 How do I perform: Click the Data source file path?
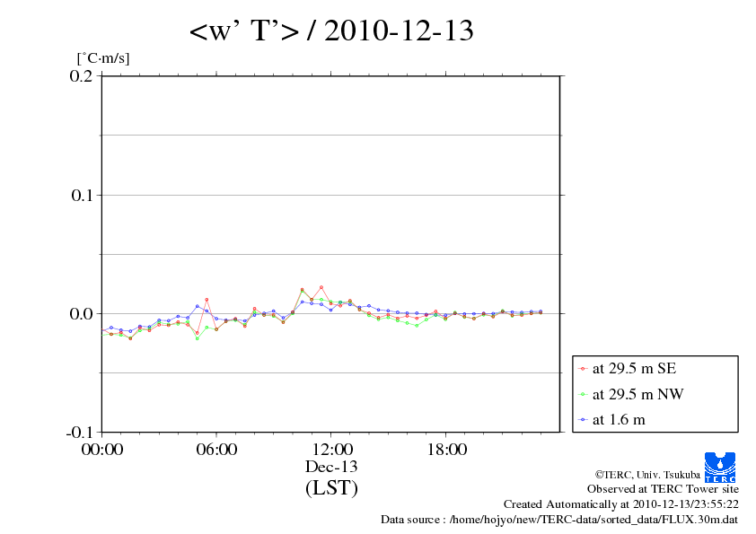coord(559,520)
